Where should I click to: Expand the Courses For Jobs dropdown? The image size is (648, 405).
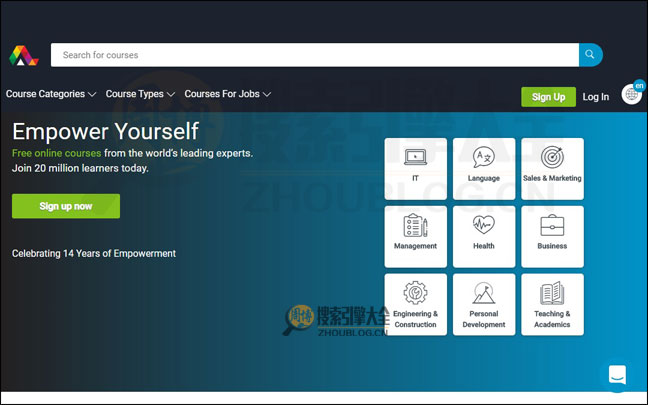coord(227,94)
